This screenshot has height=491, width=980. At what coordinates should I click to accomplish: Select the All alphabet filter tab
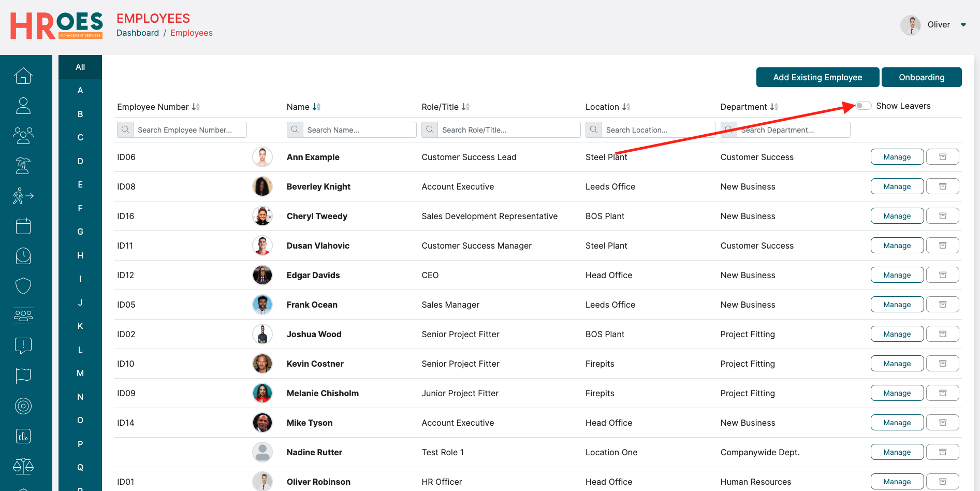tap(80, 67)
